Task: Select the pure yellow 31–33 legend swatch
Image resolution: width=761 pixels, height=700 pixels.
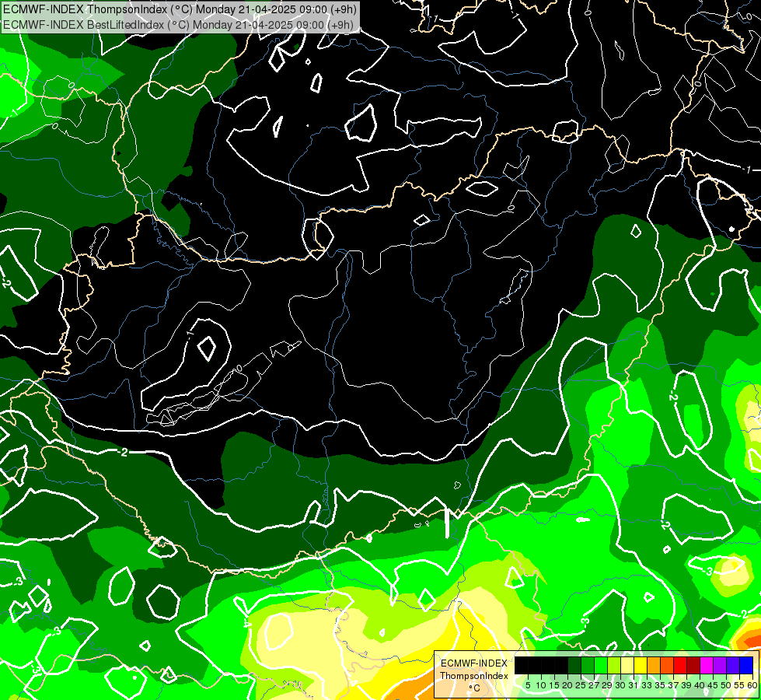Action: click(641, 665)
